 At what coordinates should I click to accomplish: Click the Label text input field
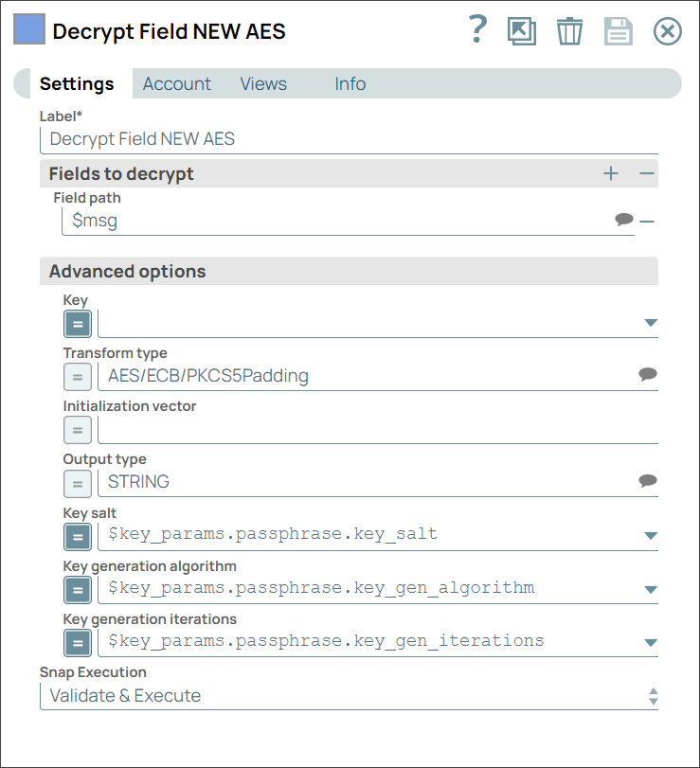click(x=349, y=139)
